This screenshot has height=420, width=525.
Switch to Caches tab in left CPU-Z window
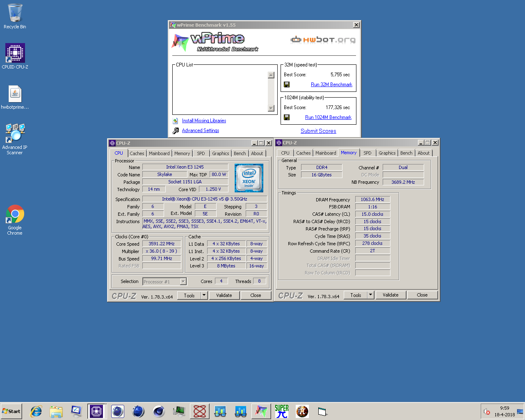click(137, 153)
